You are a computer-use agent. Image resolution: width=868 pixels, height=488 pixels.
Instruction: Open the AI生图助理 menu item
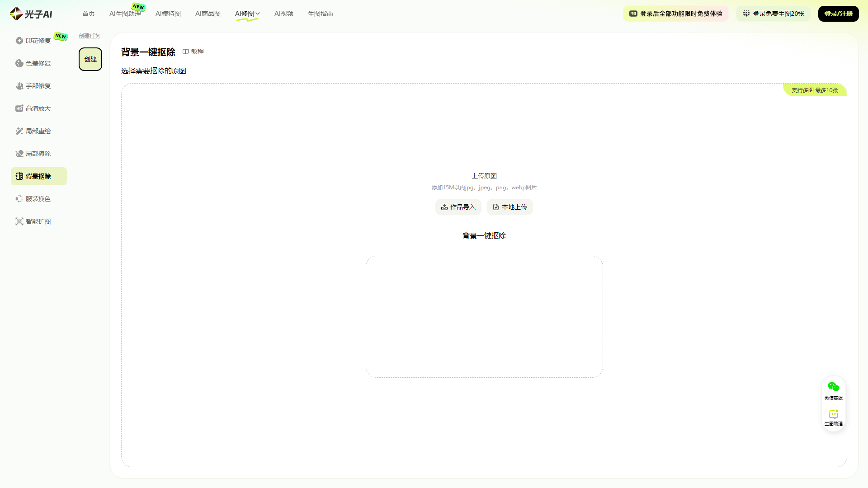click(x=125, y=14)
